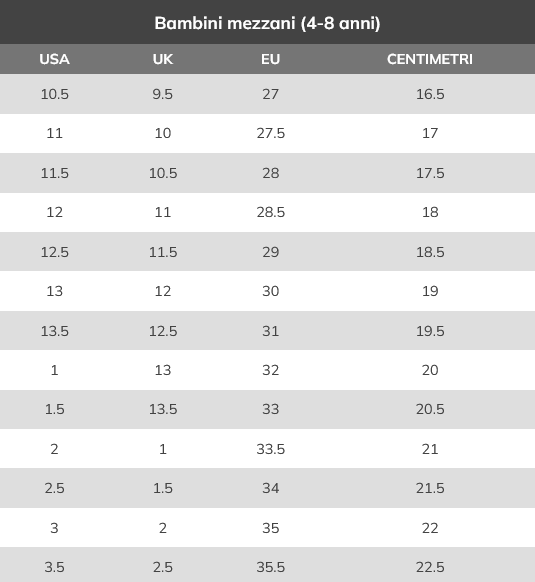The height and width of the screenshot is (582, 535).
Task: Click centimetri value 21.5
Action: click(x=430, y=488)
